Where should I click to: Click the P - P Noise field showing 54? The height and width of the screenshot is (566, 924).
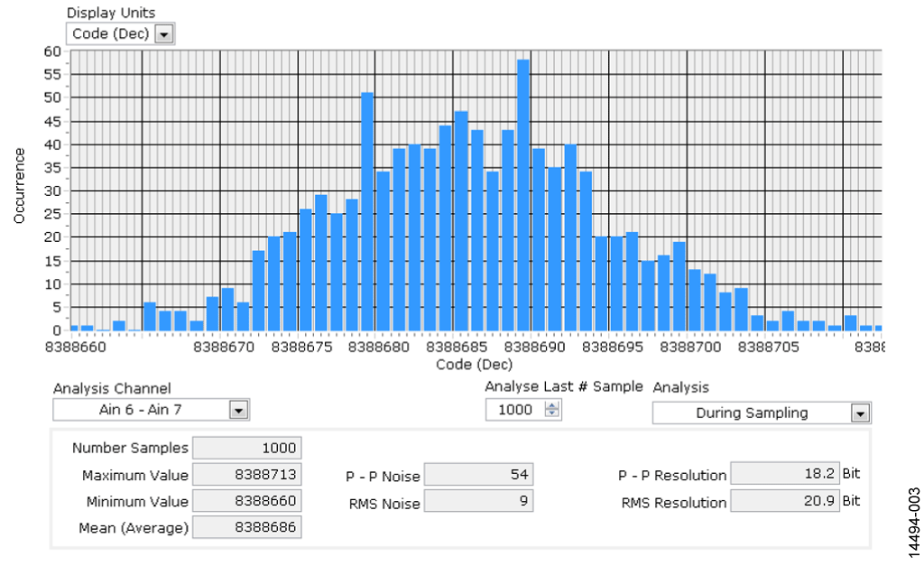(478, 475)
